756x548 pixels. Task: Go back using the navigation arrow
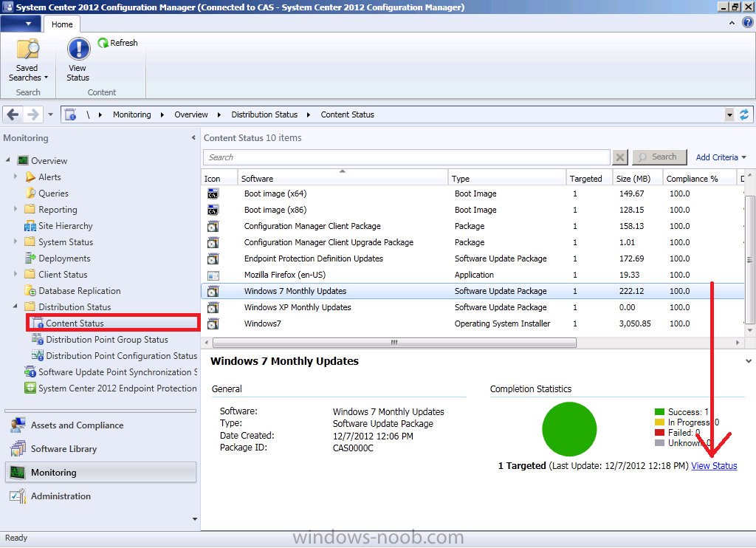(x=13, y=114)
